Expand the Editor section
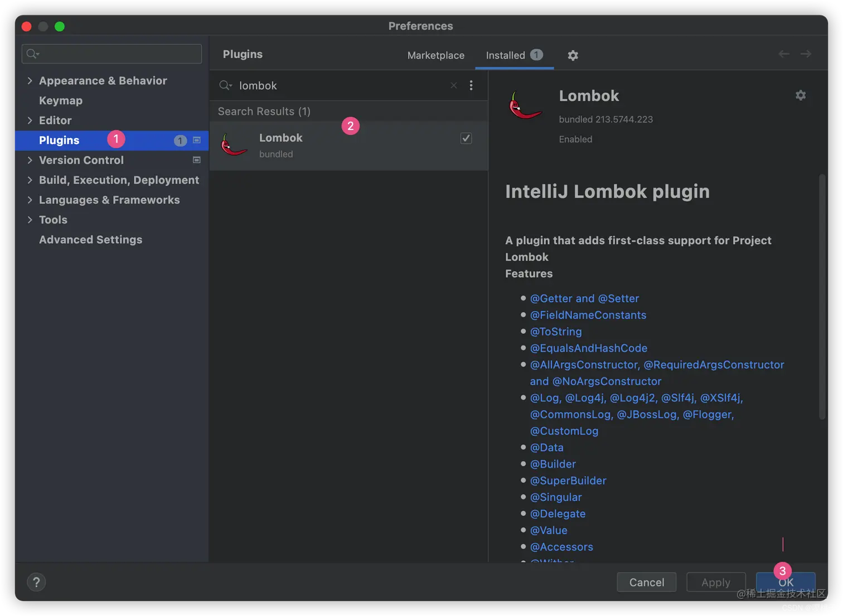 [30, 120]
